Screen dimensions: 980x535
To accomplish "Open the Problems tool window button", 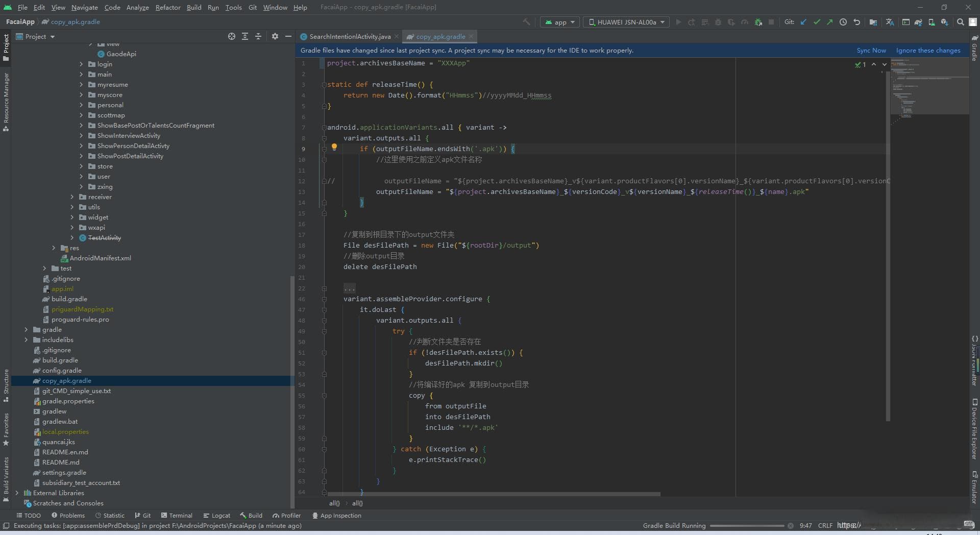I will [x=67, y=516].
